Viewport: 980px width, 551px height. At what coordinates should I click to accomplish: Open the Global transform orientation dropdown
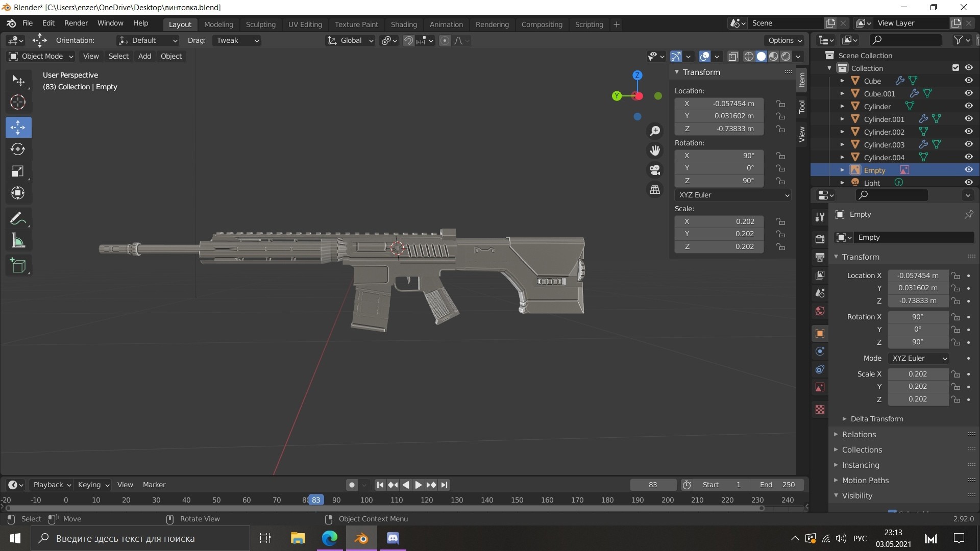(350, 40)
